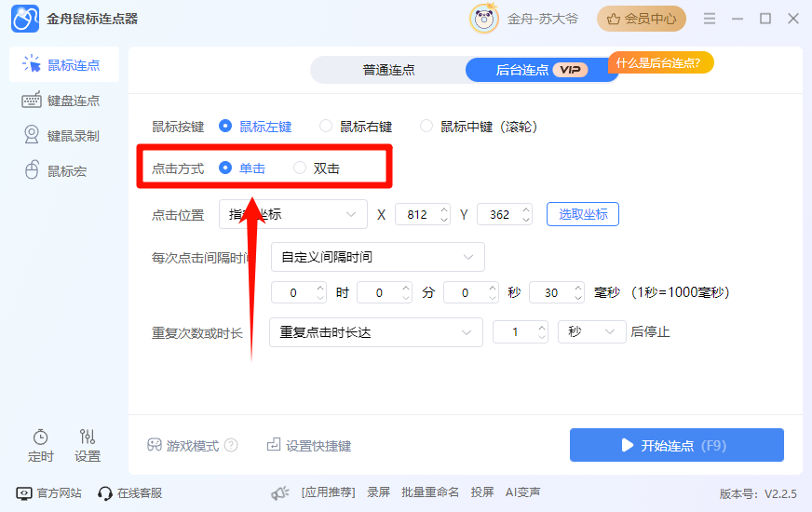Decrease the milliseconds (毫秒) value
This screenshot has height=512, width=812.
pyautogui.click(x=578, y=298)
